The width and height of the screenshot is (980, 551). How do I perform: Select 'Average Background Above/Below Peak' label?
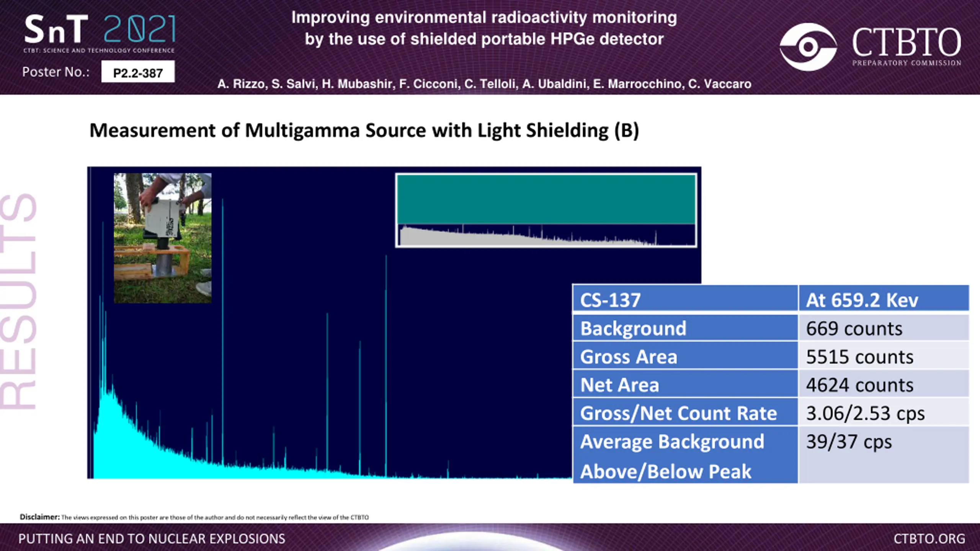coord(685,455)
